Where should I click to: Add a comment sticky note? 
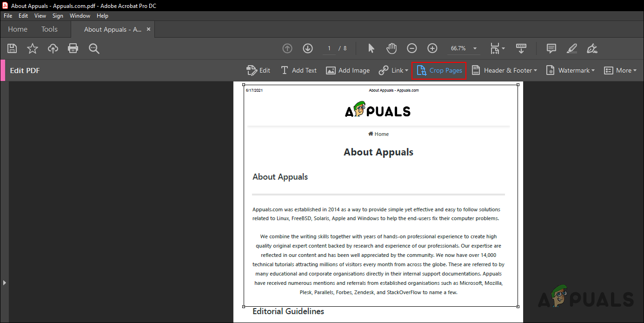tap(551, 48)
